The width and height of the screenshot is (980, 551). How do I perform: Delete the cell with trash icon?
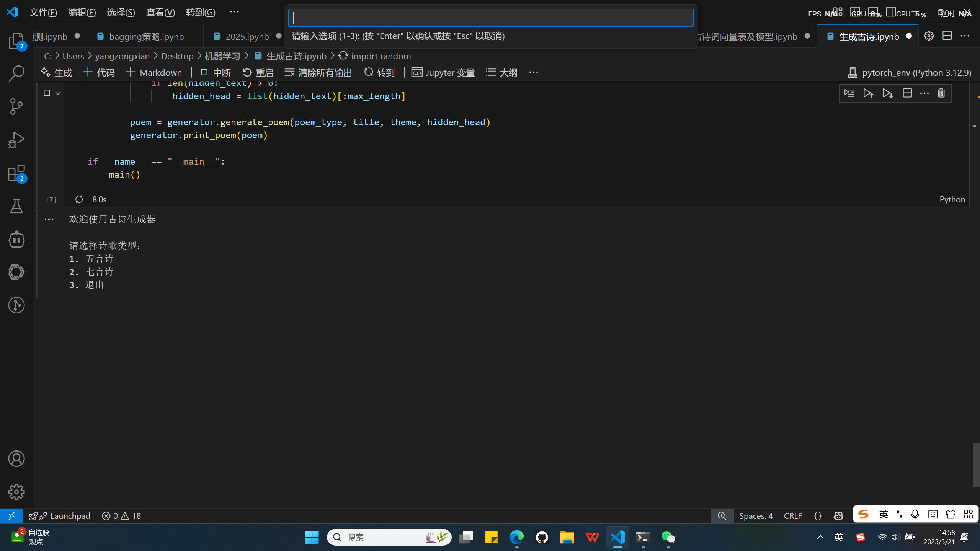[x=941, y=93]
